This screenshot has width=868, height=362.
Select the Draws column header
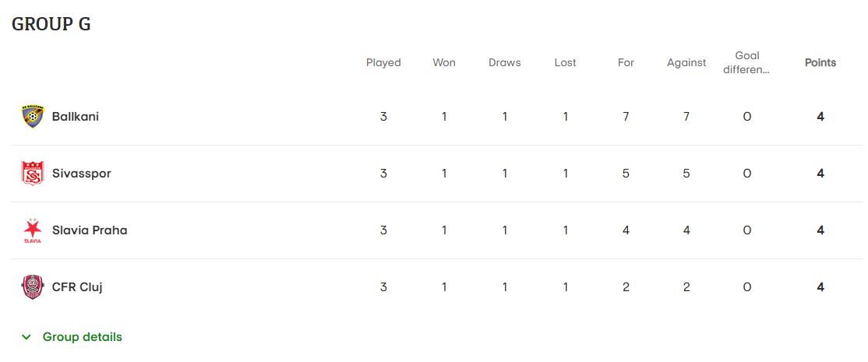pyautogui.click(x=505, y=62)
